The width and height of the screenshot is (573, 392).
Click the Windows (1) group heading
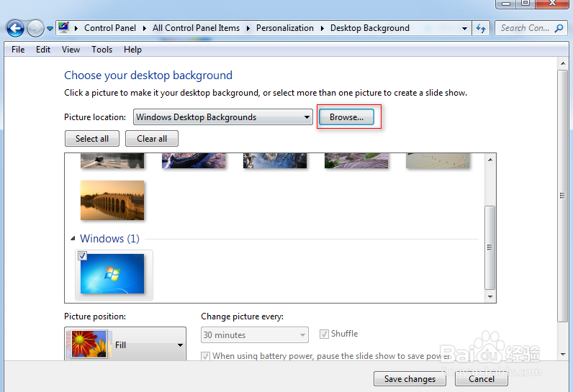pyautogui.click(x=109, y=238)
